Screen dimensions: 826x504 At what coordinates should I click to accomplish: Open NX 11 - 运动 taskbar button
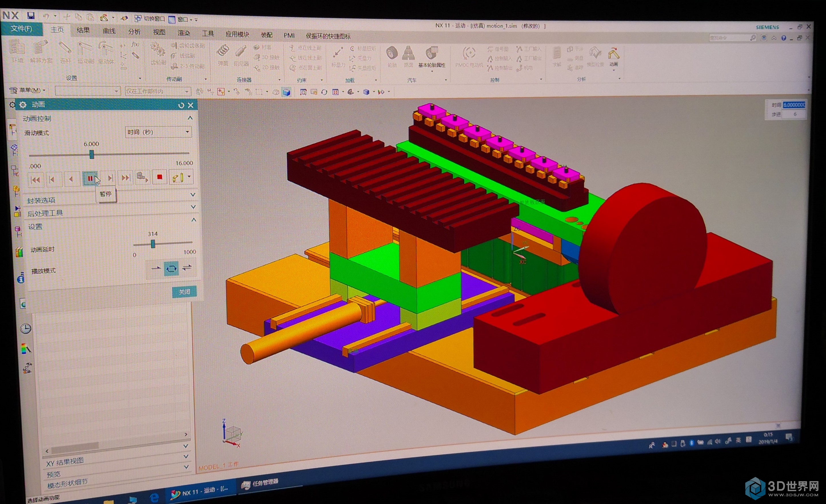pyautogui.click(x=200, y=491)
